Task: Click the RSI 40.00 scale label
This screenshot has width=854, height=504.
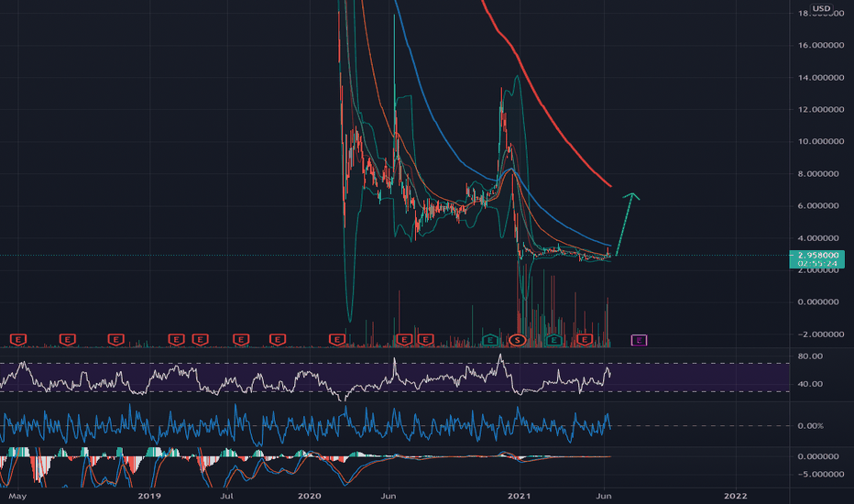Action: coord(810,384)
